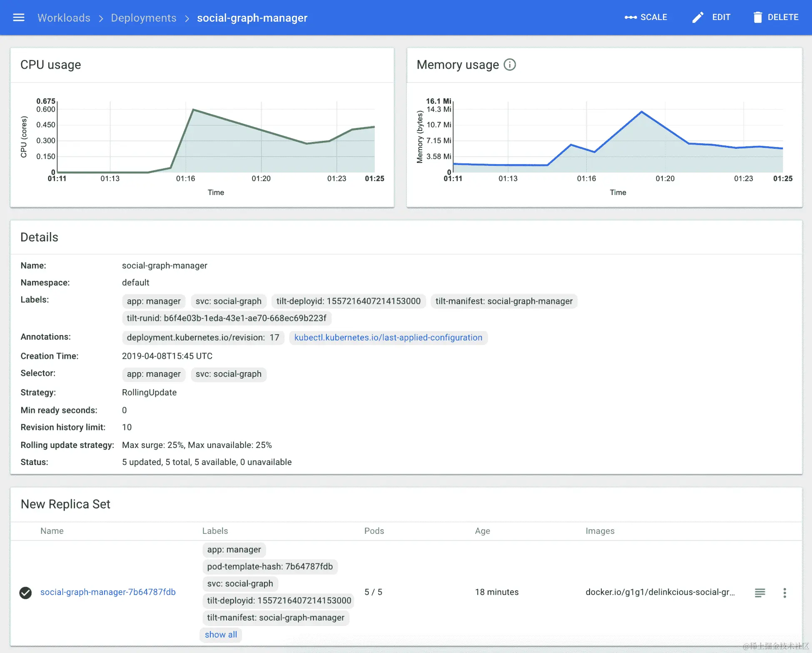Open the last-applied-configuration annotation link

pos(388,338)
